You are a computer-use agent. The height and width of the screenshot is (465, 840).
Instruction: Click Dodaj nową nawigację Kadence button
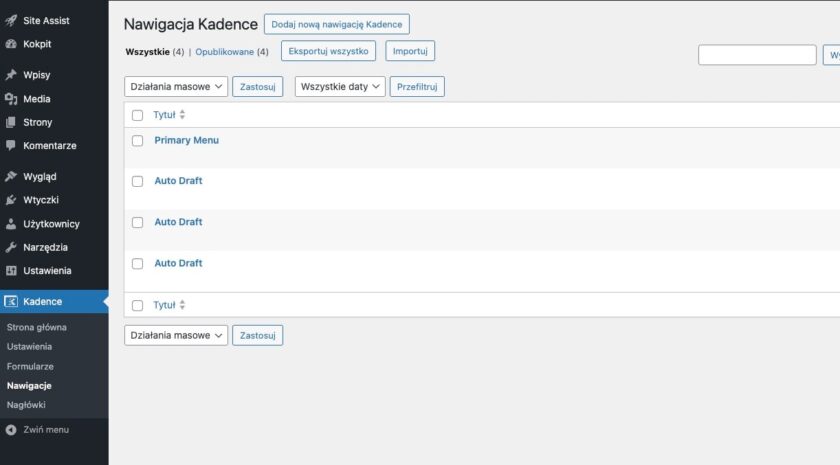(x=336, y=24)
